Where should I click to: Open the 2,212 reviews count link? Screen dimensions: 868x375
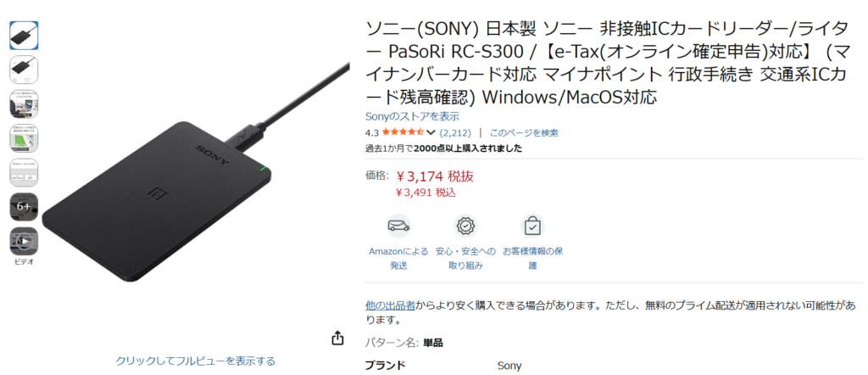pyautogui.click(x=455, y=132)
